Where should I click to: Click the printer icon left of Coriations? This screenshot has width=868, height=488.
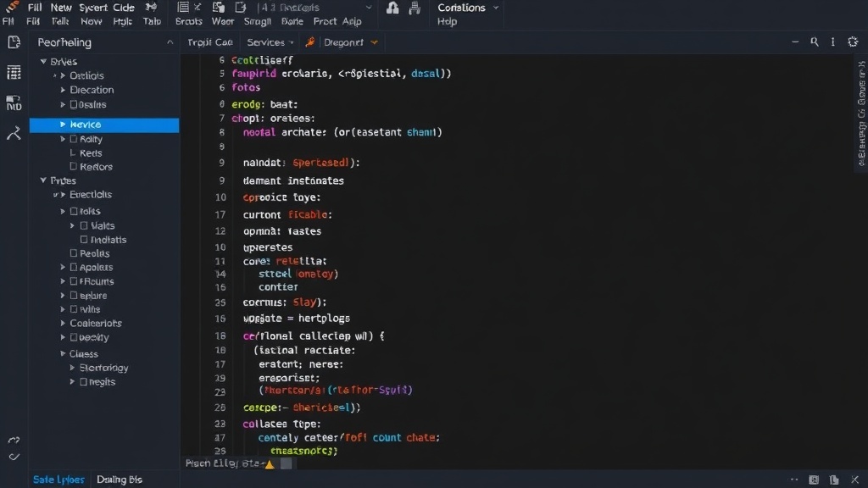(x=414, y=8)
